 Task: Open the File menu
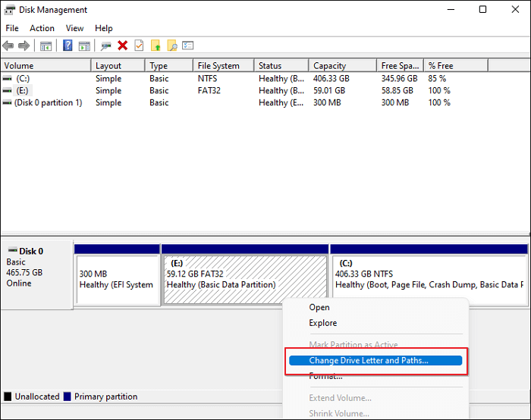(12, 28)
